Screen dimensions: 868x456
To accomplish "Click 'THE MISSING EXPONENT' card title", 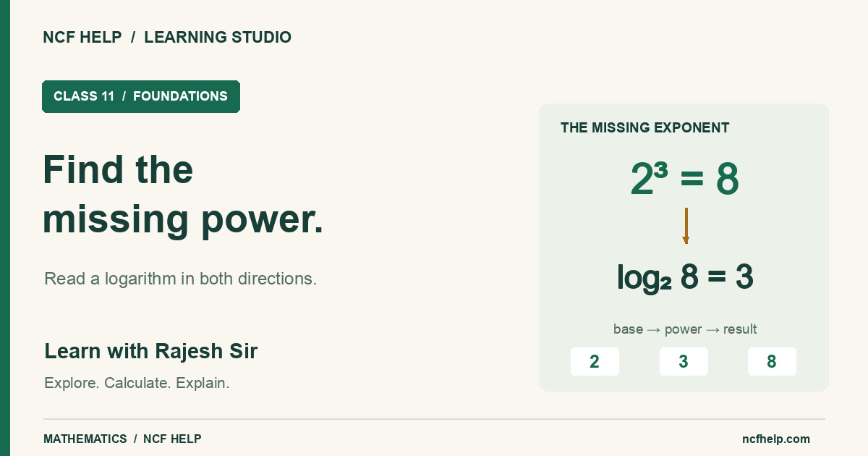I will (x=645, y=128).
